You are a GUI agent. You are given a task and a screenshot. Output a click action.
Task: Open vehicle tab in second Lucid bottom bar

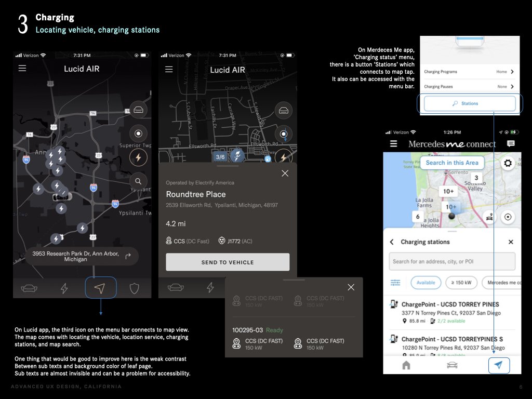pyautogui.click(x=176, y=288)
